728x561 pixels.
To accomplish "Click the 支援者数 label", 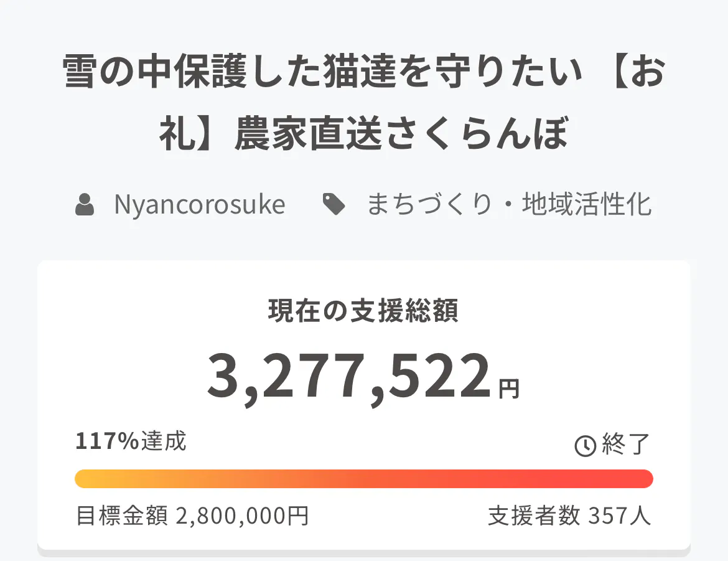I will pyautogui.click(x=534, y=516).
